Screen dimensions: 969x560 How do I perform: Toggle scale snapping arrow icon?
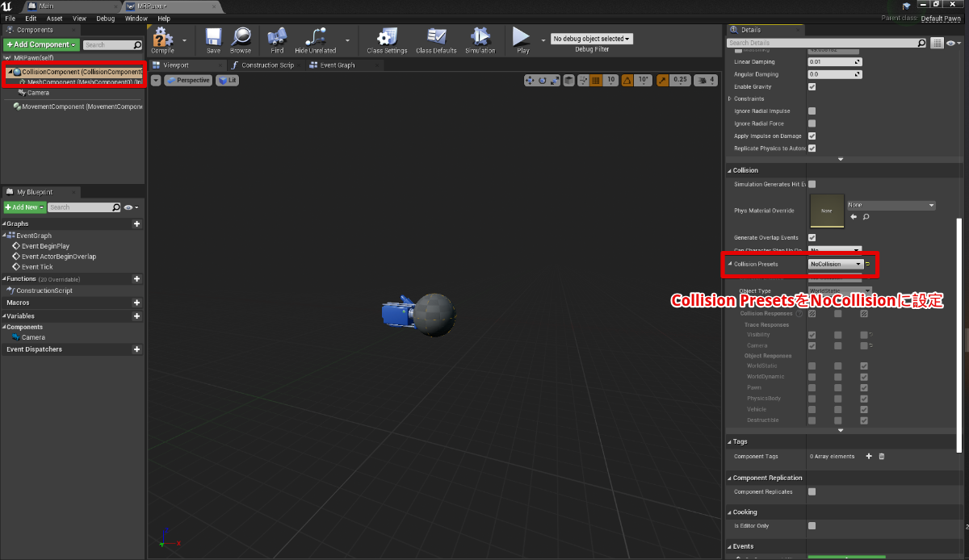pos(662,80)
